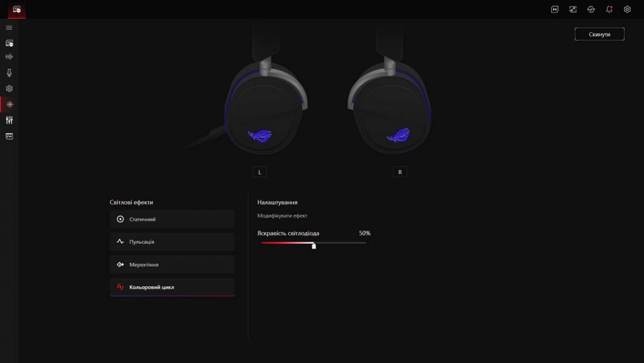Open the device overview icon in the sidebar

pyautogui.click(x=9, y=43)
